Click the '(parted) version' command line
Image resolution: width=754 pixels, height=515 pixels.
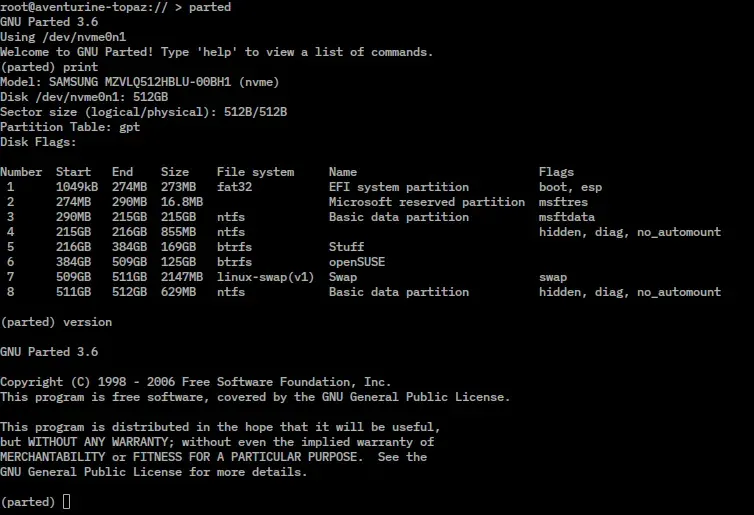tap(56, 322)
